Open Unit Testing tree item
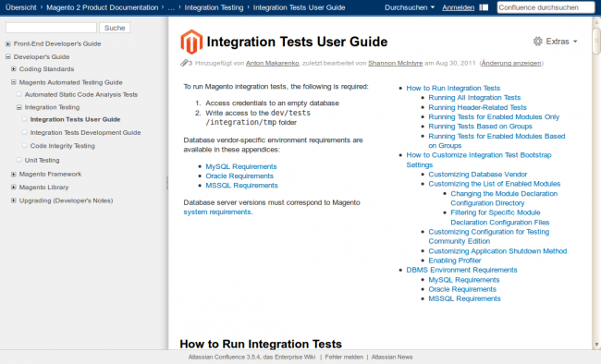Image resolution: width=601 pixels, height=364 pixels. [43, 160]
